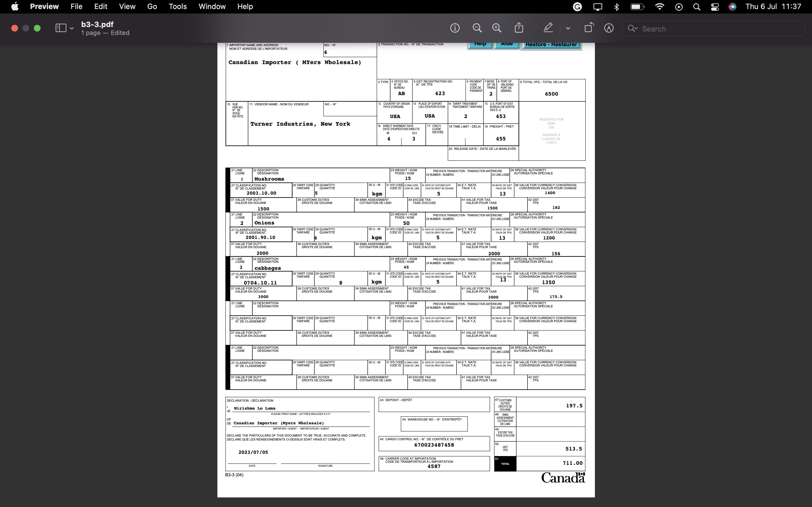
Task: Zoom in on the PDF document
Action: pyautogui.click(x=496, y=28)
